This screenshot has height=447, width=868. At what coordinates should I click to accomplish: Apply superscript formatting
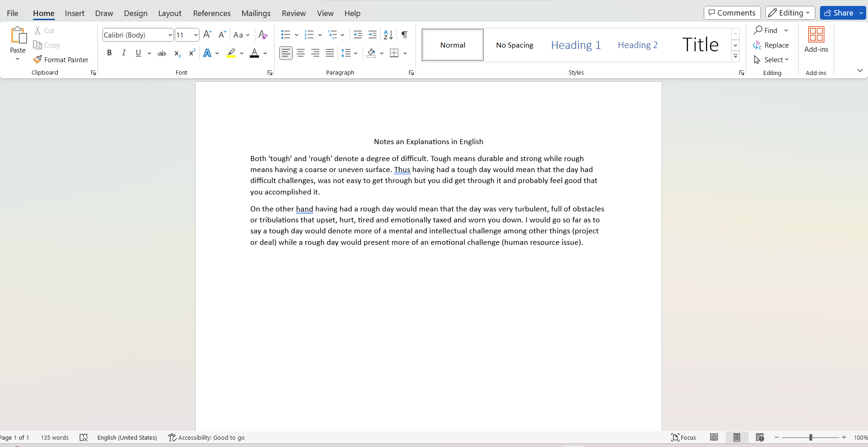tap(192, 53)
